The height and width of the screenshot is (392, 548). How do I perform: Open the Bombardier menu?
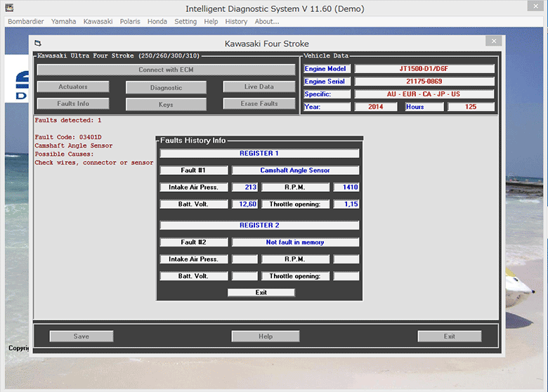coord(26,21)
